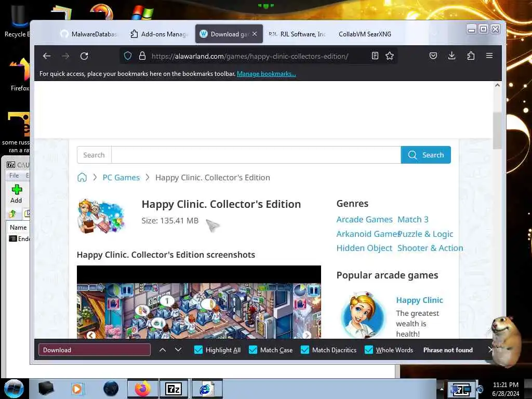
Task: Open Puzzle & Logic genre link
Action: [427, 234]
